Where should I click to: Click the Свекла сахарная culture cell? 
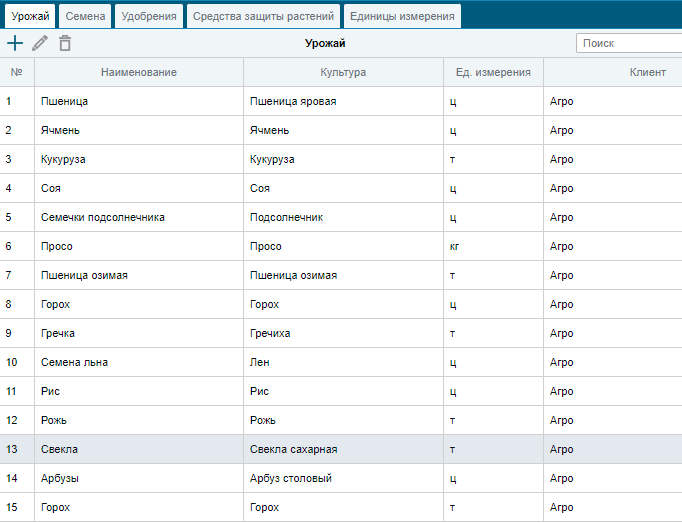(343, 449)
